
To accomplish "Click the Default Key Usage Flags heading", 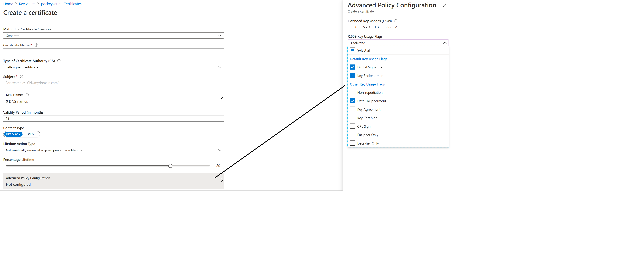I will [x=368, y=59].
